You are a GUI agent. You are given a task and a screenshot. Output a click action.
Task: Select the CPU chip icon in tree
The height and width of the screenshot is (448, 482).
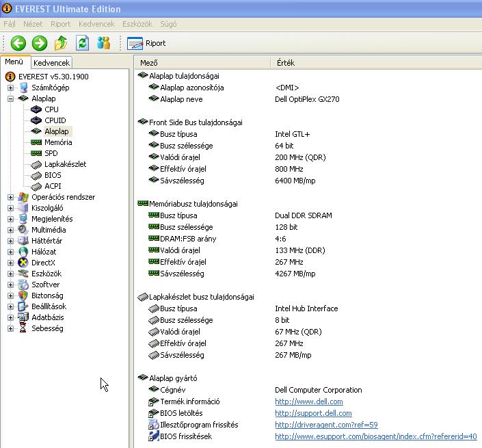coord(36,109)
